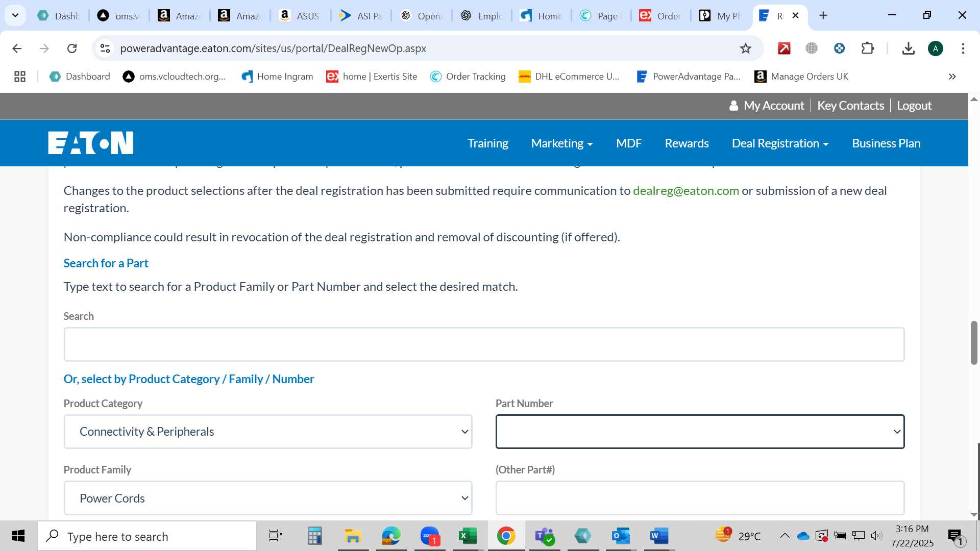980x551 pixels.
Task: Open Calculator from the taskbar
Action: (314, 536)
